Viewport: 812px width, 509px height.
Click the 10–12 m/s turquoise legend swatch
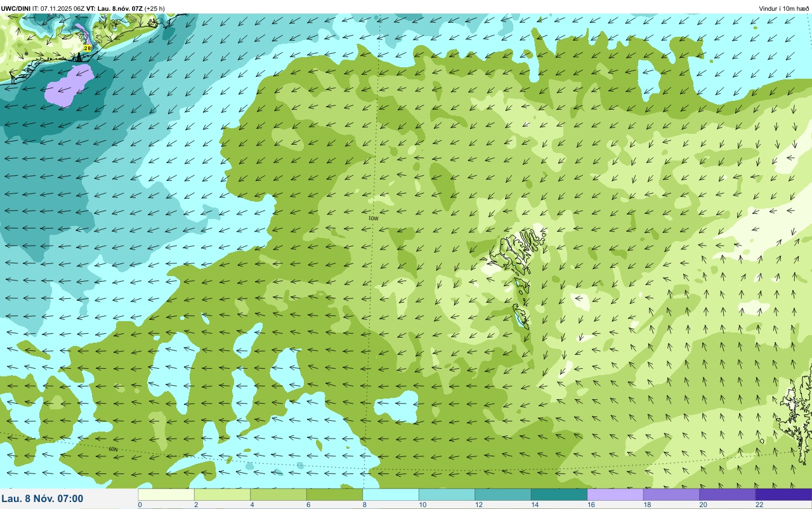click(x=447, y=494)
